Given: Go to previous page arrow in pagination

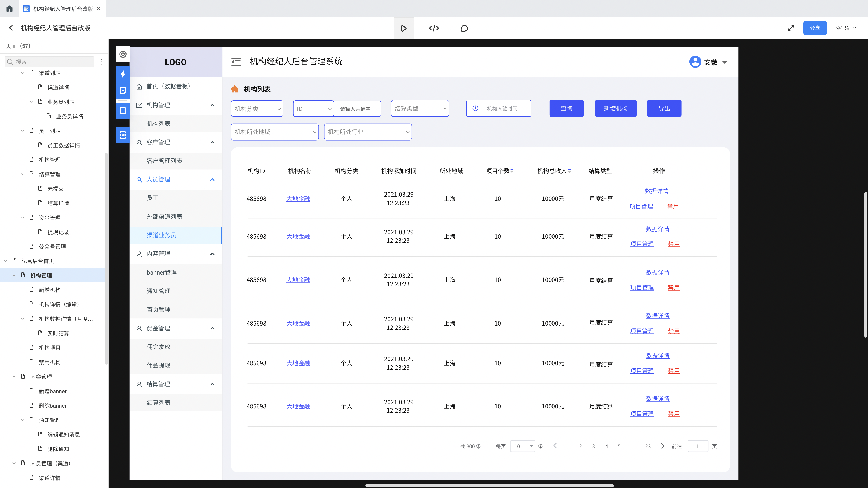Looking at the screenshot, I should (x=555, y=446).
